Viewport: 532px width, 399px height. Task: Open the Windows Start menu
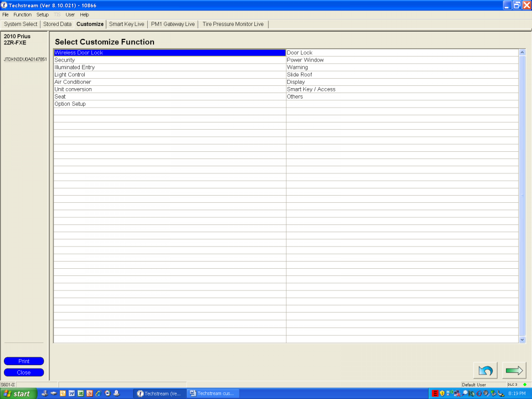pos(18,393)
